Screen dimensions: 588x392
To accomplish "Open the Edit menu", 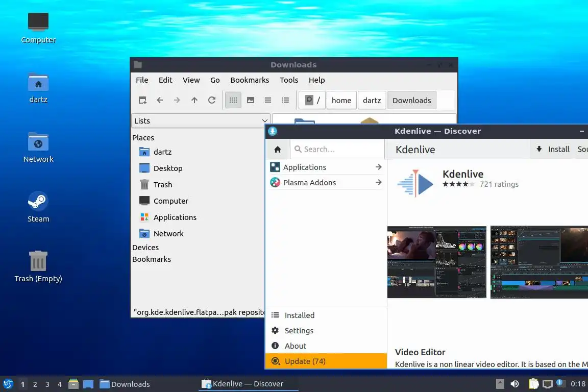I will (x=165, y=80).
